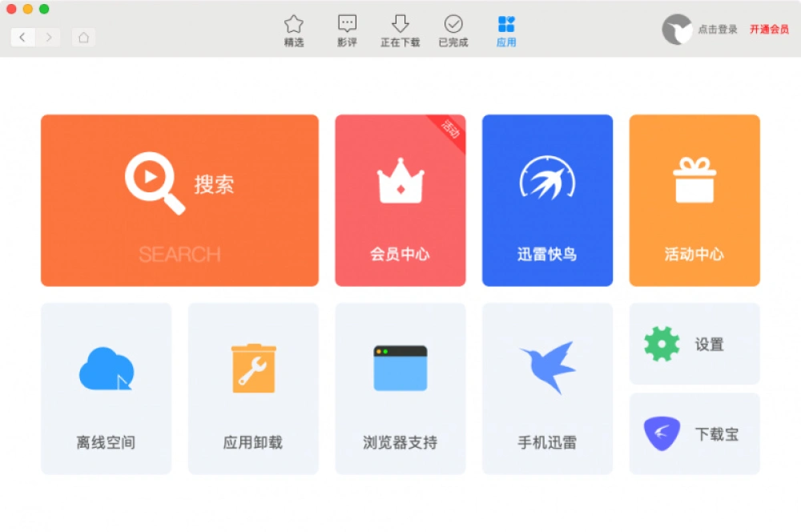This screenshot has width=801, height=532.
Task: Open the 会员中心 member center tile
Action: [400, 200]
